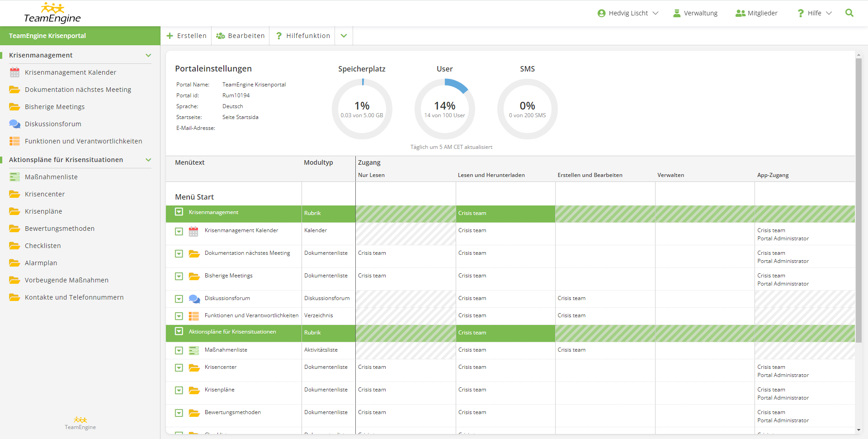
Task: Open dropdown arrow on Krisenmanagement rubrik row
Action: tap(179, 212)
